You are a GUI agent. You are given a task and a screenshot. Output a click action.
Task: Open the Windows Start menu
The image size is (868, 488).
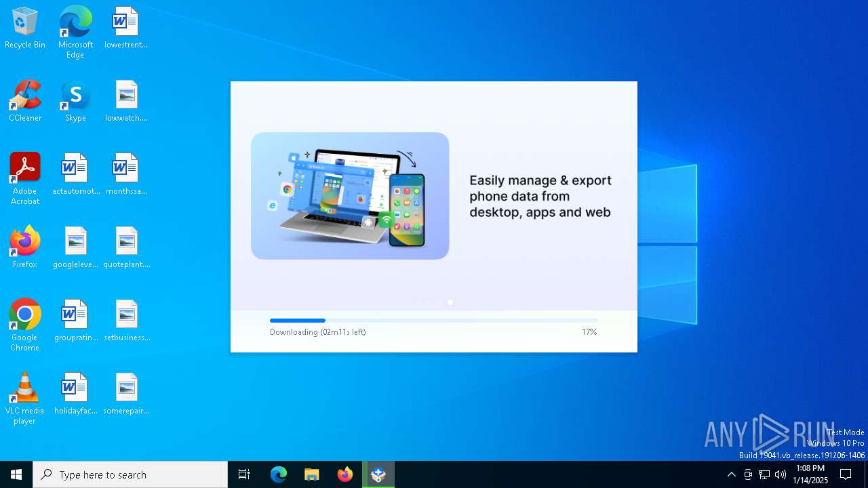pyautogui.click(x=16, y=474)
